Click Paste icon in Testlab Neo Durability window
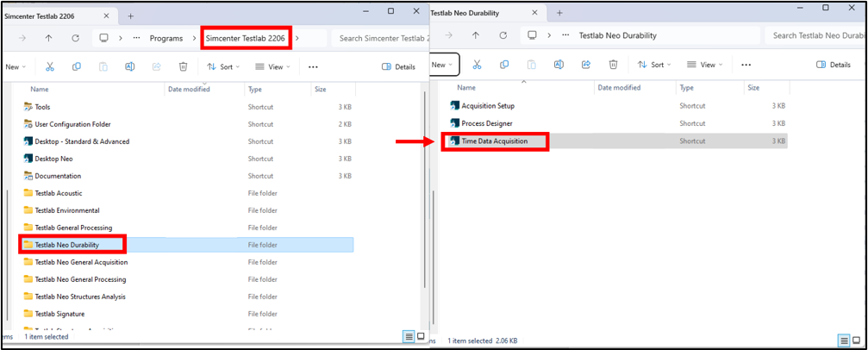The image size is (868, 350). pyautogui.click(x=532, y=65)
